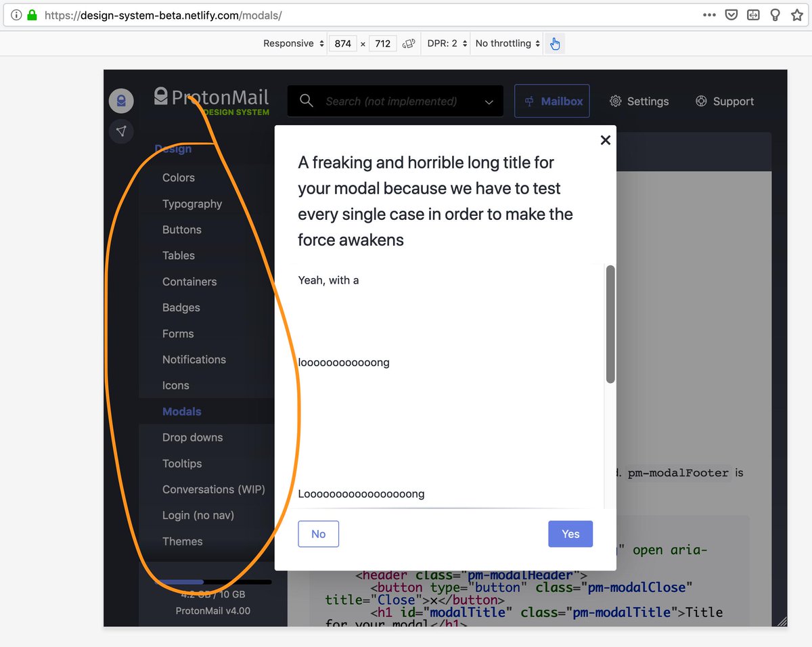Edit the viewport height field 712
Image resolution: width=812 pixels, height=647 pixels.
point(383,43)
